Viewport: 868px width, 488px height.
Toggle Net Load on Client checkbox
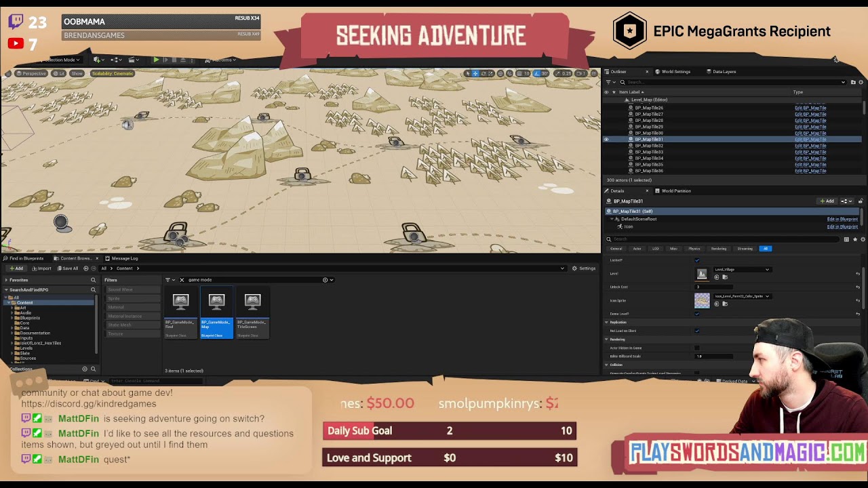pos(697,331)
